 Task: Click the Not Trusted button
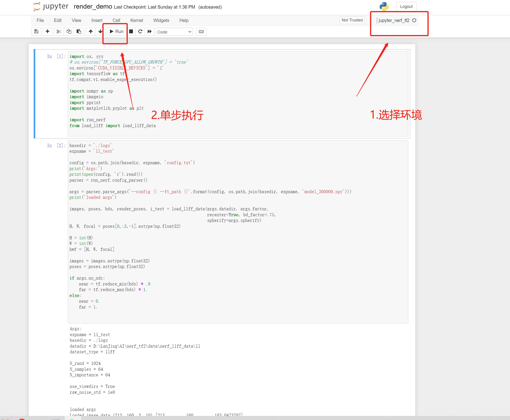tap(352, 20)
